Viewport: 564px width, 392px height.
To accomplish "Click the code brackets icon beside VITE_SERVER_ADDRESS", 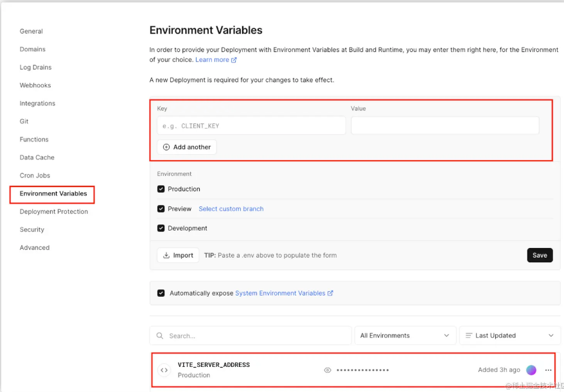I will pos(164,370).
